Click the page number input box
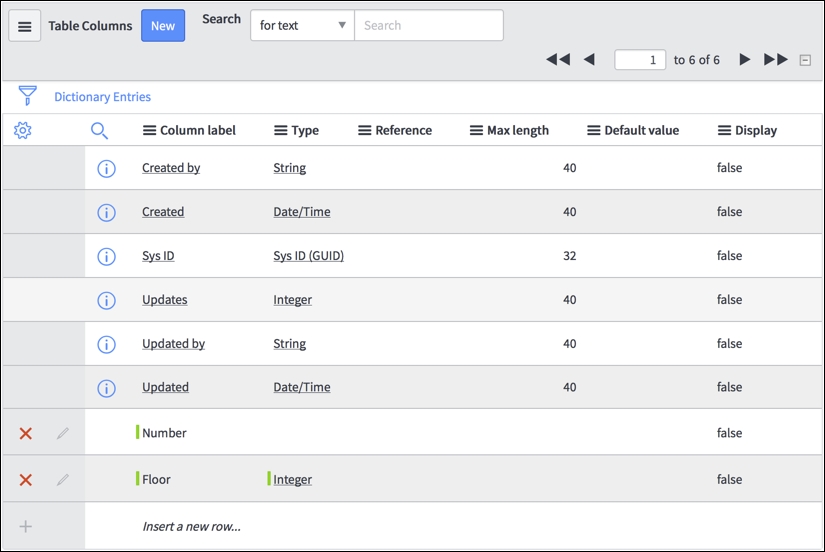The width and height of the screenshot is (825, 552). [x=640, y=59]
